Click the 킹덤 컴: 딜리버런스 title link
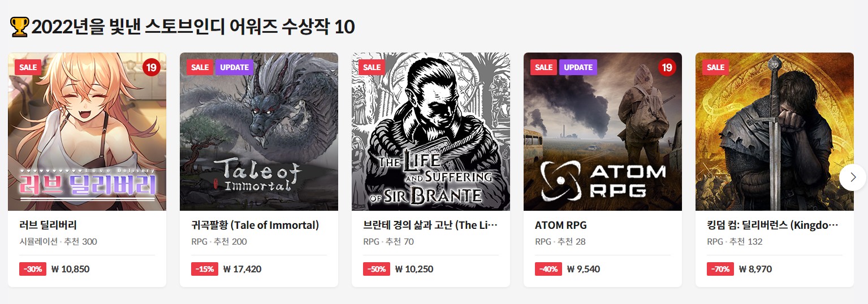The width and height of the screenshot is (868, 304). coord(772,225)
